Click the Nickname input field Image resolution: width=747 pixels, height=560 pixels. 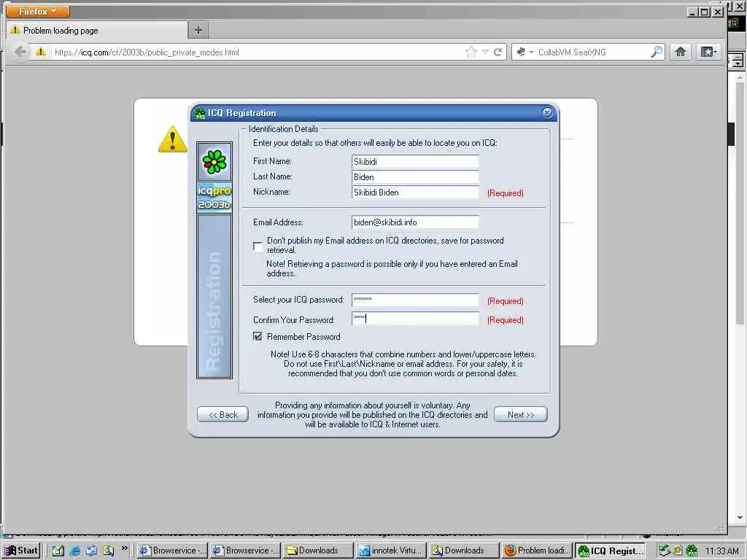tap(415, 192)
